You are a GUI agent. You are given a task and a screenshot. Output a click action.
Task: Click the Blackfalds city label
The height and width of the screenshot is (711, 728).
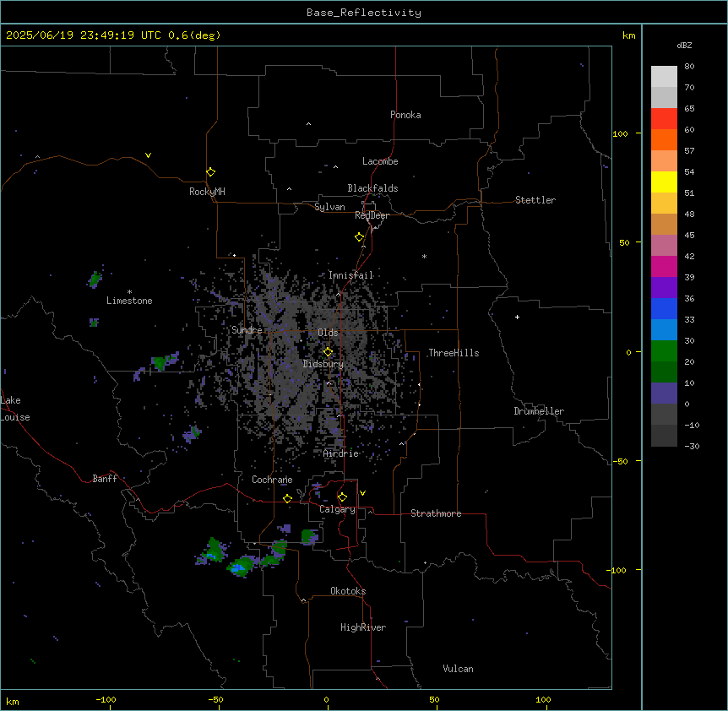tap(372, 188)
